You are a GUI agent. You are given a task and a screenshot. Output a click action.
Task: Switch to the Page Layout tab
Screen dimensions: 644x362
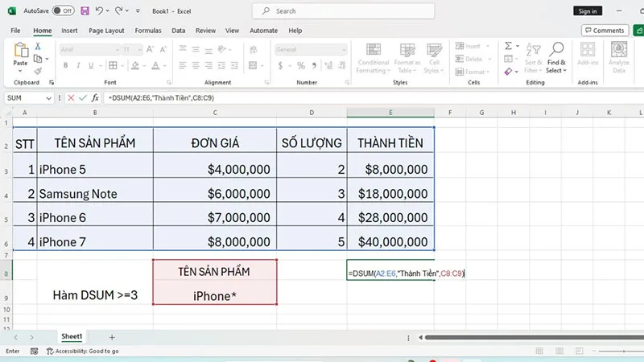pyautogui.click(x=106, y=31)
